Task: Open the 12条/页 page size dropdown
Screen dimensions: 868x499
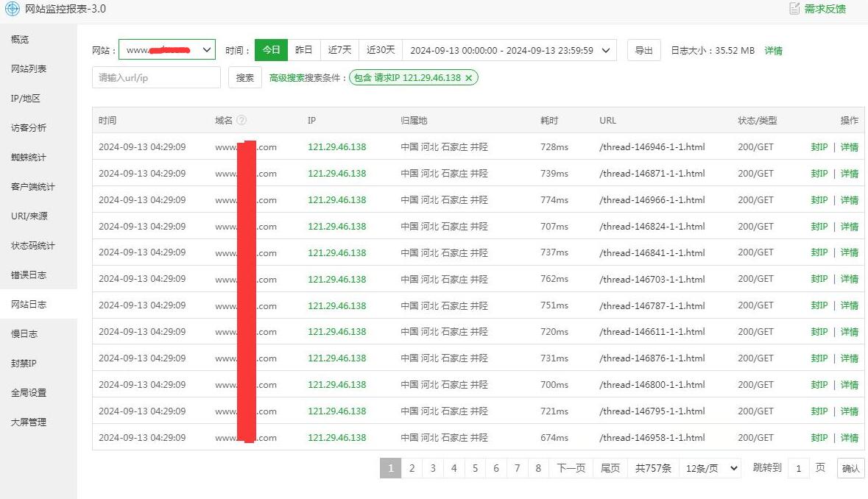Action: coord(710,469)
